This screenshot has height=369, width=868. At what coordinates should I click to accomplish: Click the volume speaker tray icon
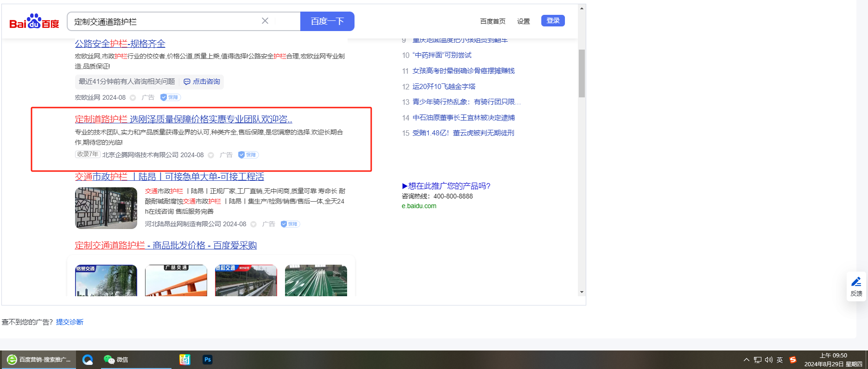(769, 360)
